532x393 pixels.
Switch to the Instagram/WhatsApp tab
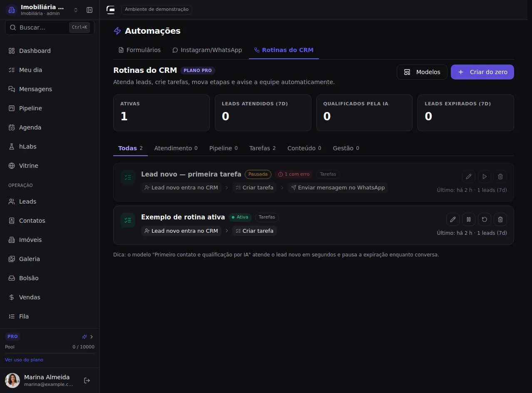coord(207,50)
